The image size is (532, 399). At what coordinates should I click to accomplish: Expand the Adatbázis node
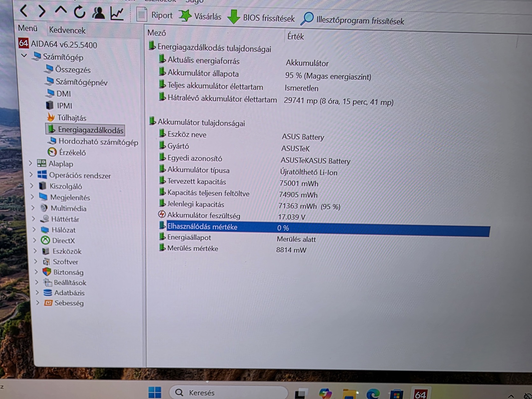point(37,292)
